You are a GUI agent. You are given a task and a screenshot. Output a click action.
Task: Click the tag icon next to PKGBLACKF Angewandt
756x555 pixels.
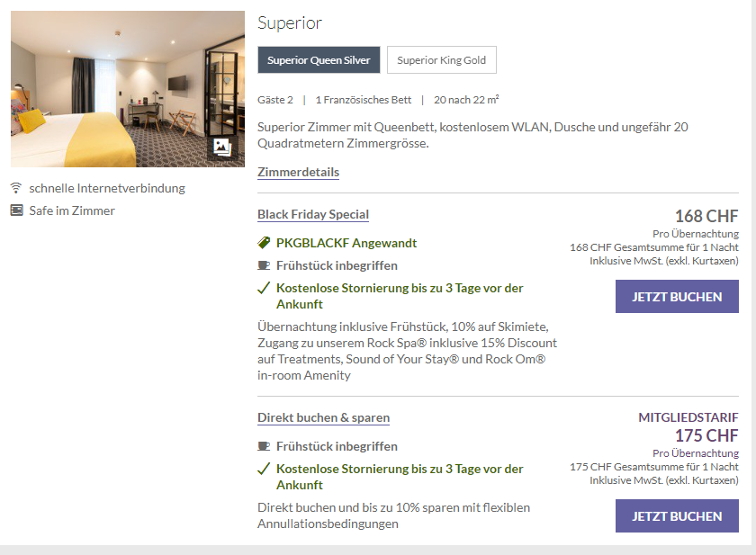[x=264, y=243]
